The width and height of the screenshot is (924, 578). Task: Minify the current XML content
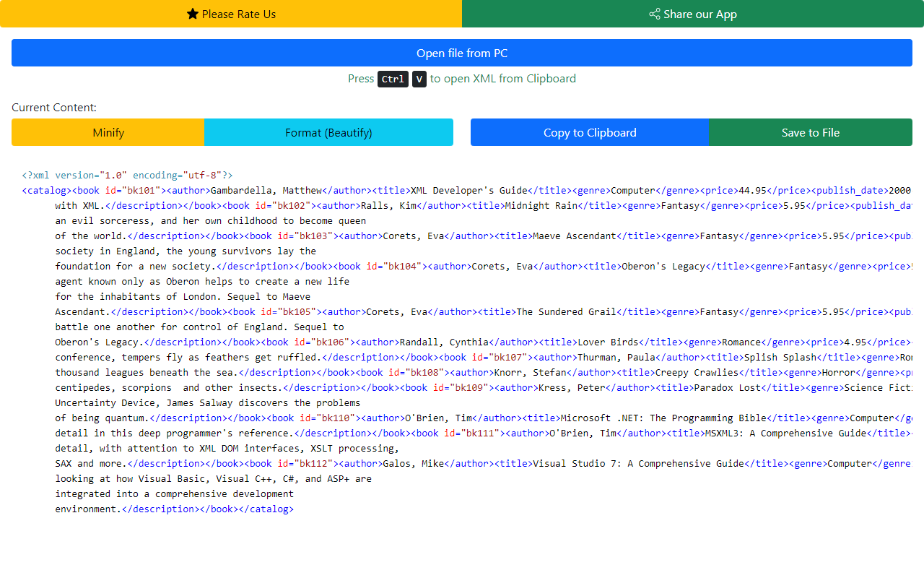pyautogui.click(x=108, y=132)
